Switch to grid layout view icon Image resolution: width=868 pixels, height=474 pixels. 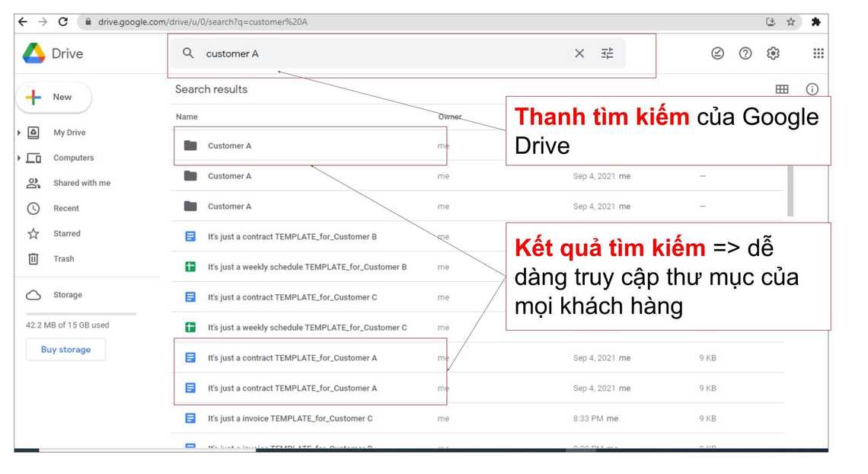[x=782, y=89]
